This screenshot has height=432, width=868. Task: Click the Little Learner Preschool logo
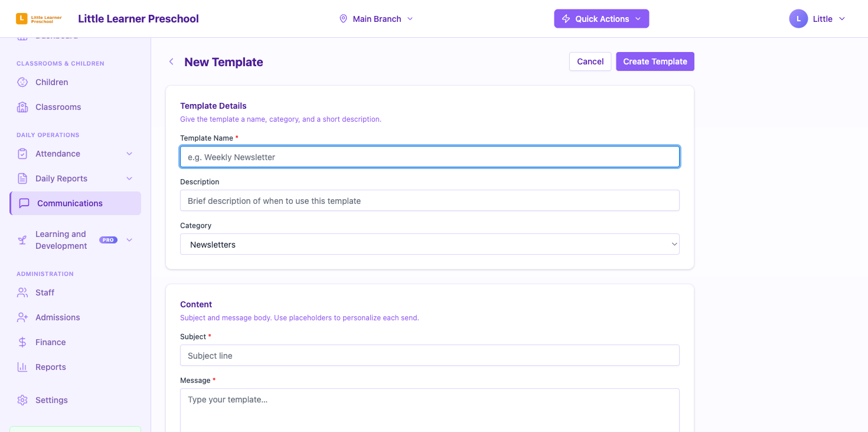click(39, 19)
